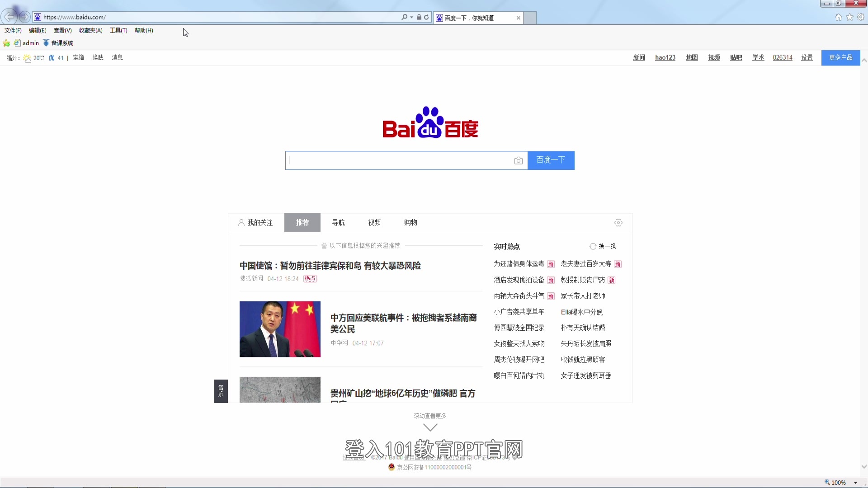Click the browser Back arrow button
This screenshot has width=868, height=488.
coord(9,17)
